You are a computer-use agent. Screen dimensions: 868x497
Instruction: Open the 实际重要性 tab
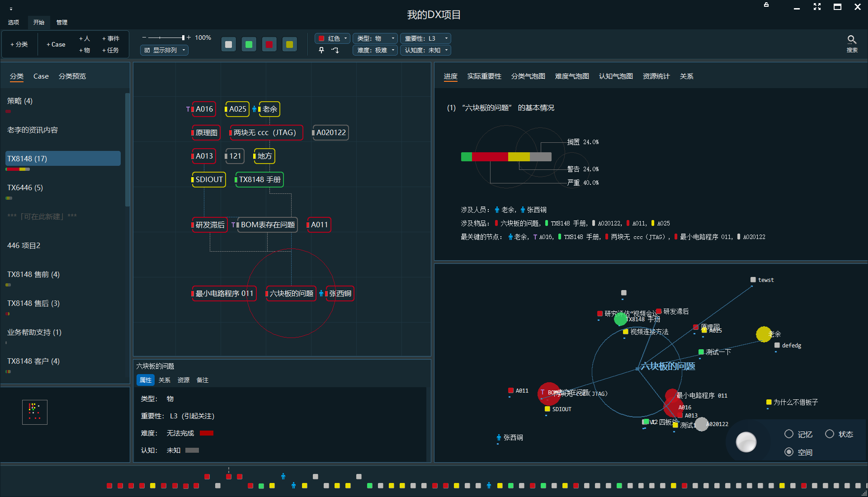pos(484,76)
